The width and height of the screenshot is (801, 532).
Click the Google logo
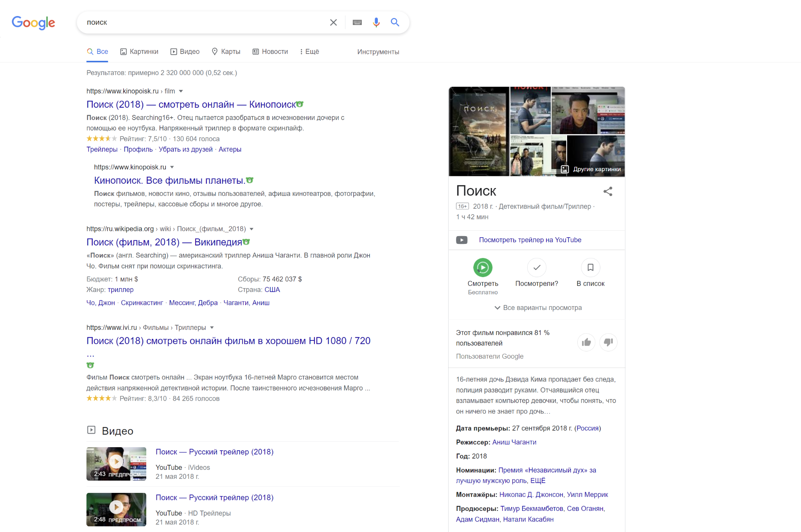[33, 23]
